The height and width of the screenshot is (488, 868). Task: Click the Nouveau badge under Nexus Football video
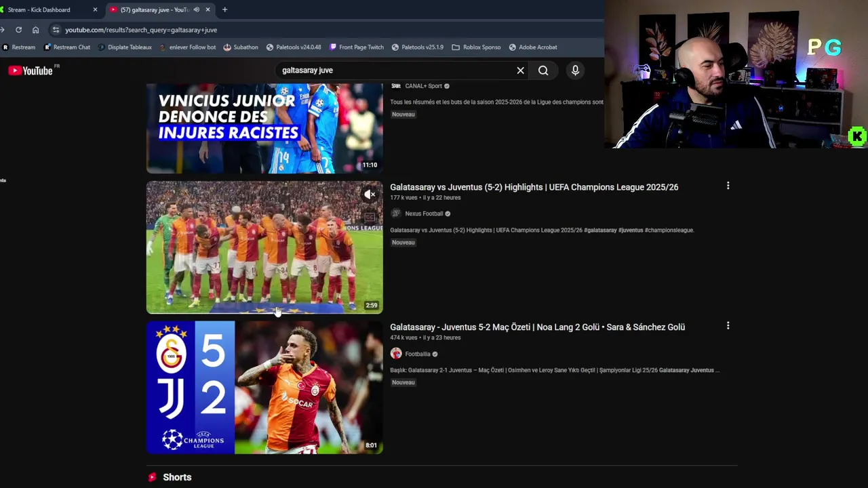tap(403, 243)
